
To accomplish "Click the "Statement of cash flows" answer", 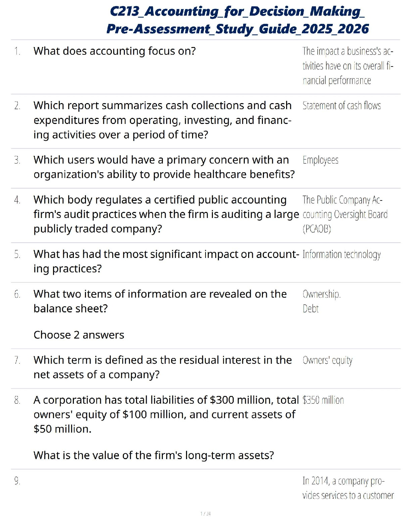I will pos(341,106).
